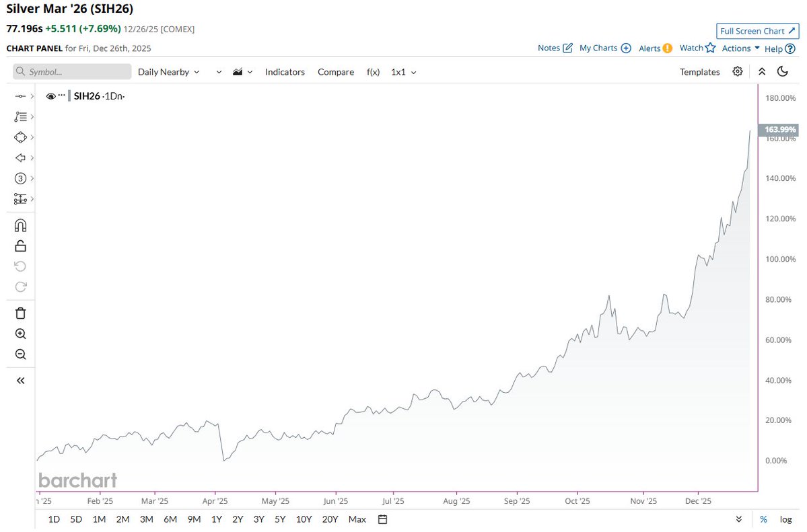
Task: Select the 5D time range
Action: click(76, 519)
